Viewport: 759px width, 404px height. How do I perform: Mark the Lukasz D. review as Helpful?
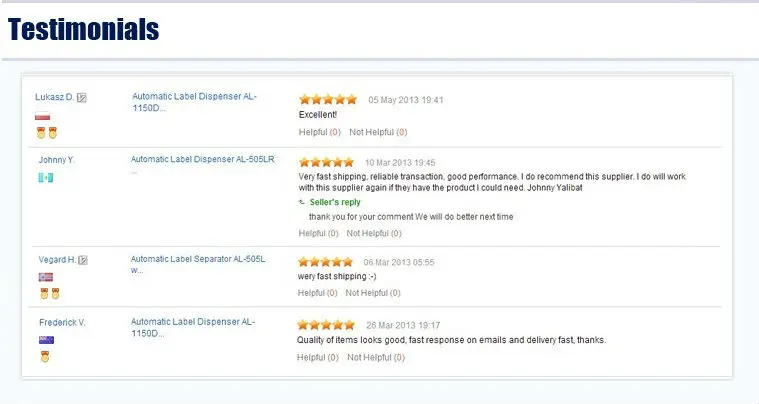(319, 132)
